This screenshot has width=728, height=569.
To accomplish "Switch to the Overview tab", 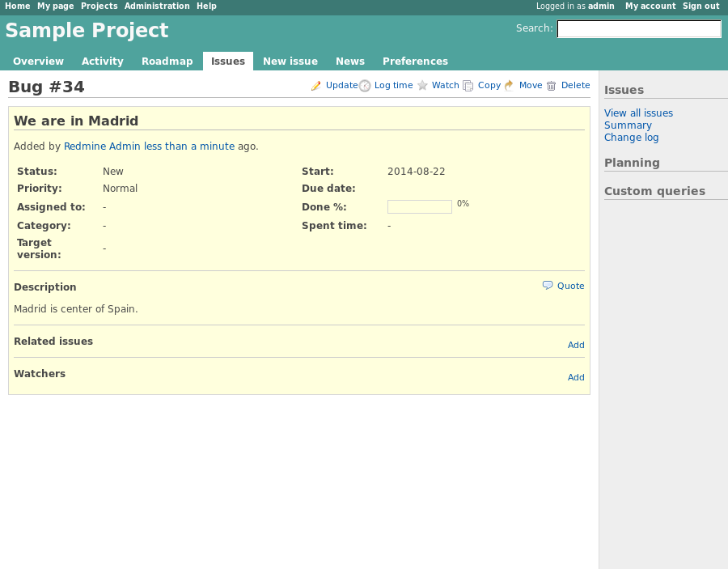I will pyautogui.click(x=38, y=62).
